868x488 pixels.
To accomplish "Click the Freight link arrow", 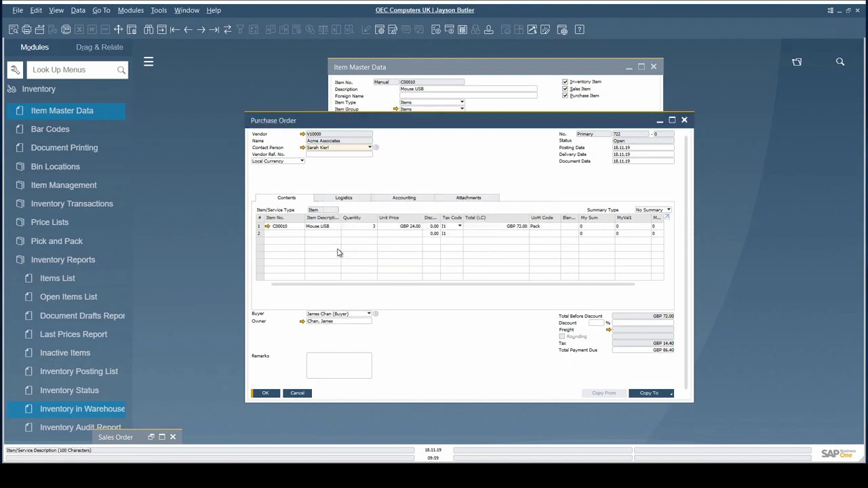I will 609,330.
